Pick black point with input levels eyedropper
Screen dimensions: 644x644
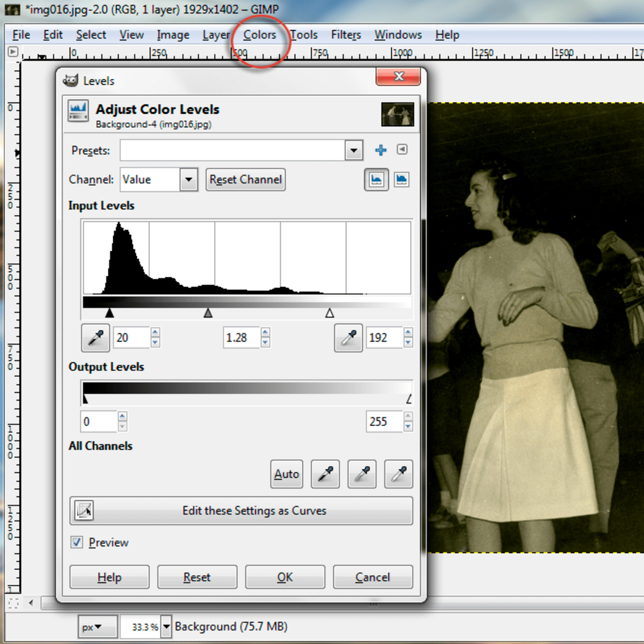click(95, 338)
